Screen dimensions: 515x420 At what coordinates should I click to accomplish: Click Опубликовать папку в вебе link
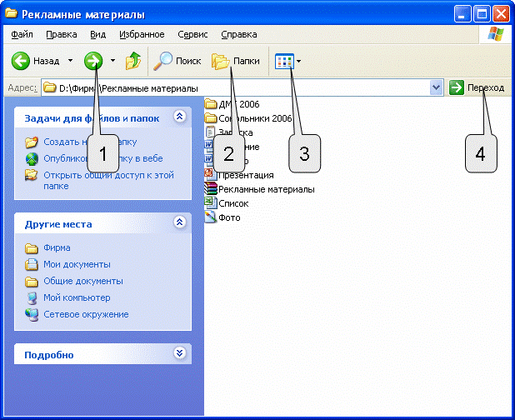click(103, 158)
